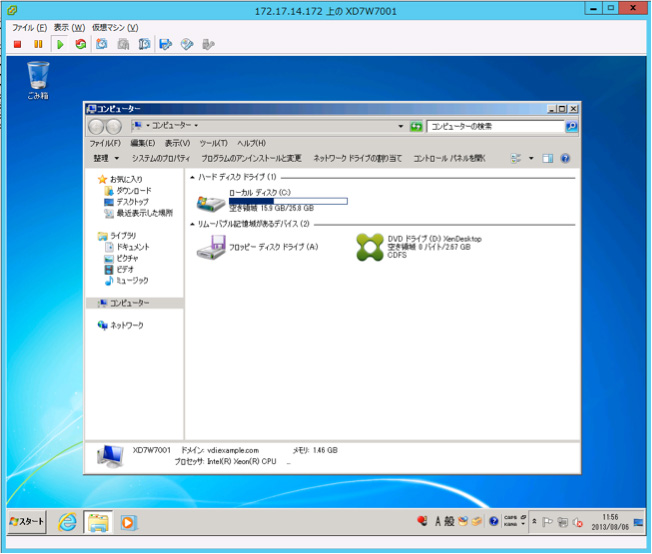Click the Action Center flag icon

coord(547,522)
